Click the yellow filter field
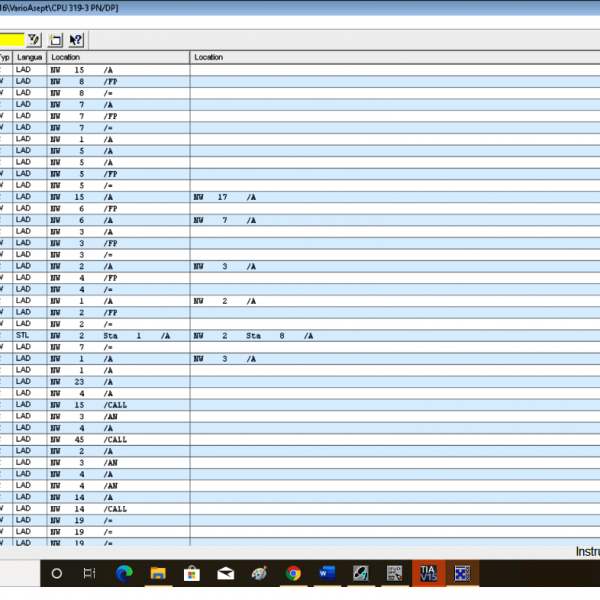Screen dimensions: 600x600 (x=12, y=40)
